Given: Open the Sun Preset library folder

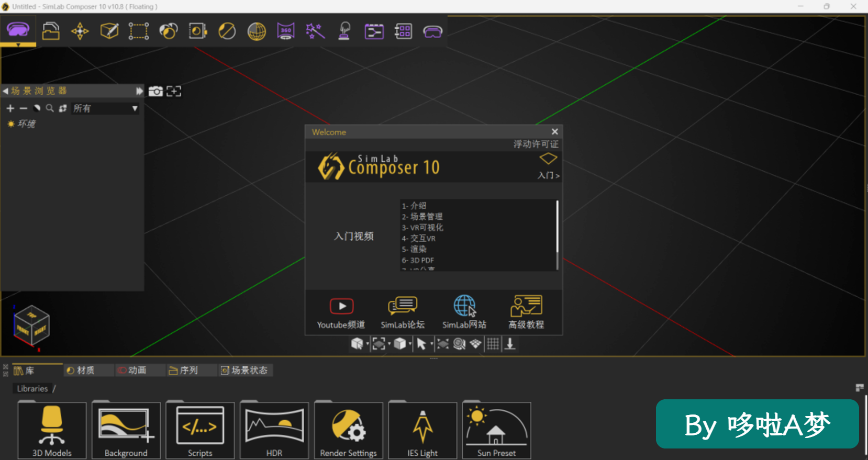Looking at the screenshot, I should tap(497, 430).
